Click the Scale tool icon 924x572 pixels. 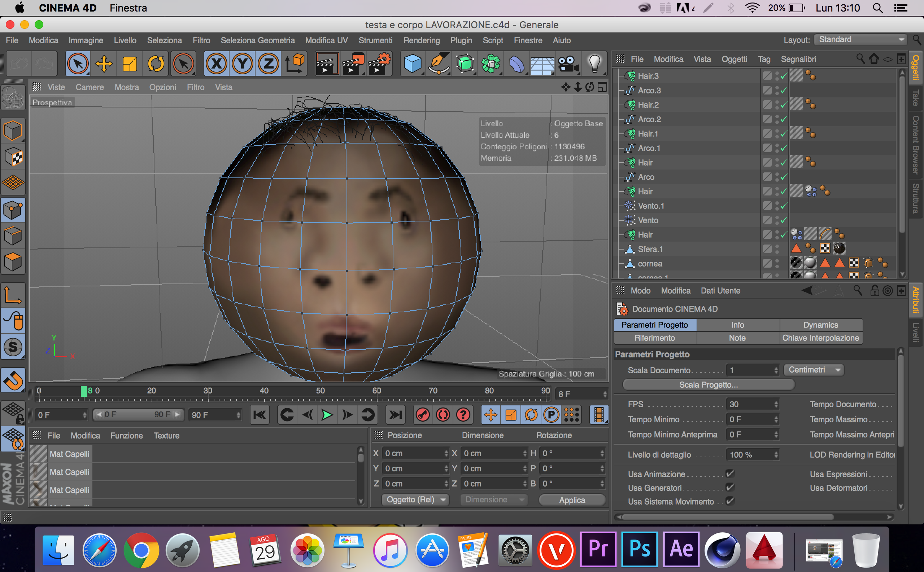pyautogui.click(x=130, y=63)
